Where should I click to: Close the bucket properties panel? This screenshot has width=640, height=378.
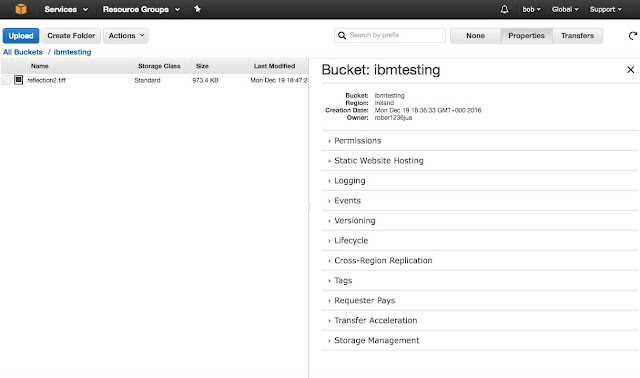coord(631,70)
